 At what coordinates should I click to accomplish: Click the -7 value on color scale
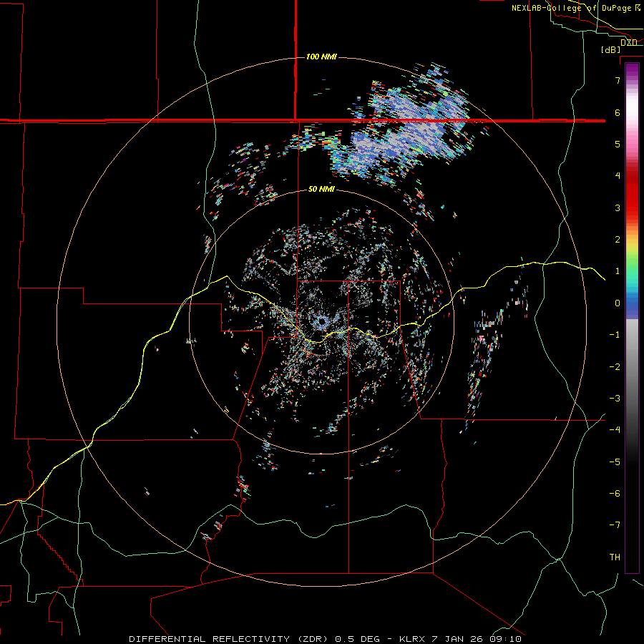coord(615,525)
